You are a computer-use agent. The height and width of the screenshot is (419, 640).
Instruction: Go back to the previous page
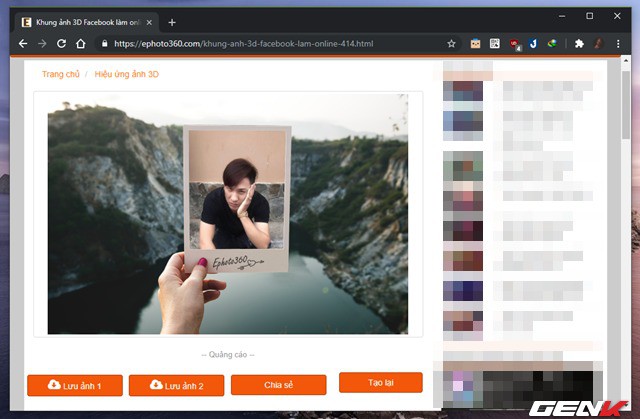[x=23, y=44]
